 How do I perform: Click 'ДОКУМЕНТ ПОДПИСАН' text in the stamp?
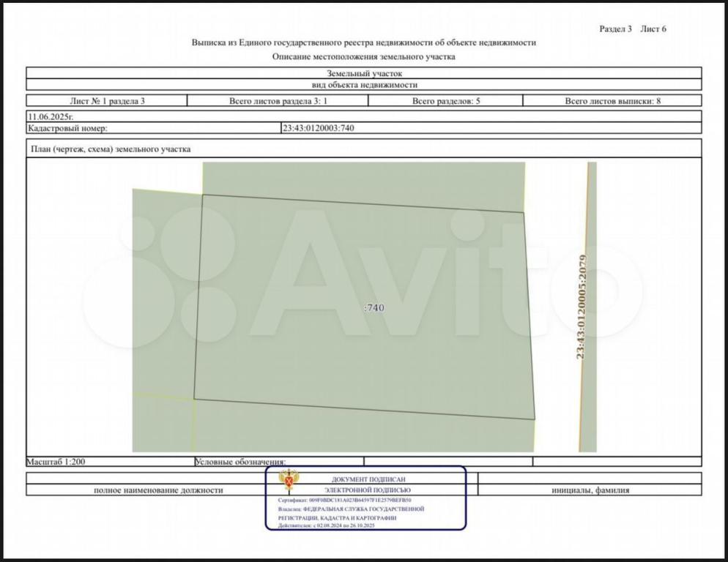[x=368, y=479]
